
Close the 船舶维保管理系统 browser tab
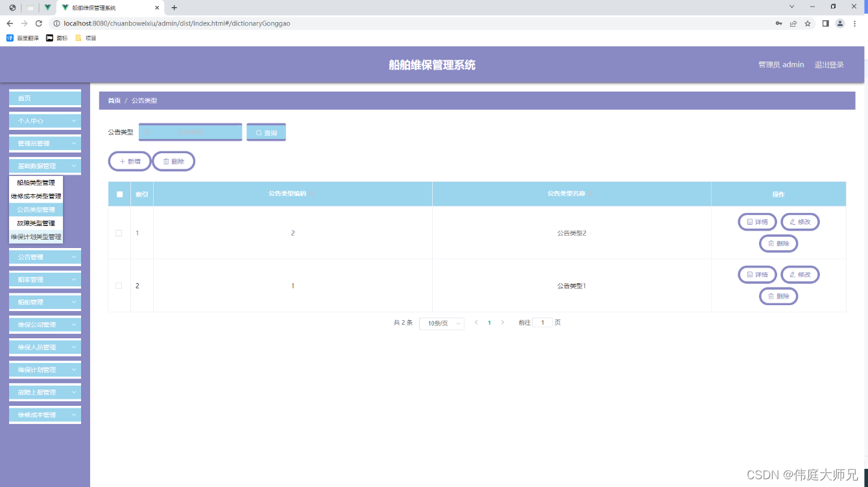click(157, 8)
